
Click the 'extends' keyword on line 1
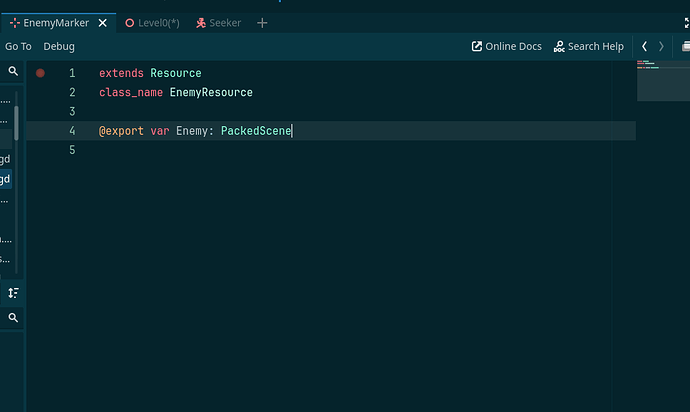121,73
